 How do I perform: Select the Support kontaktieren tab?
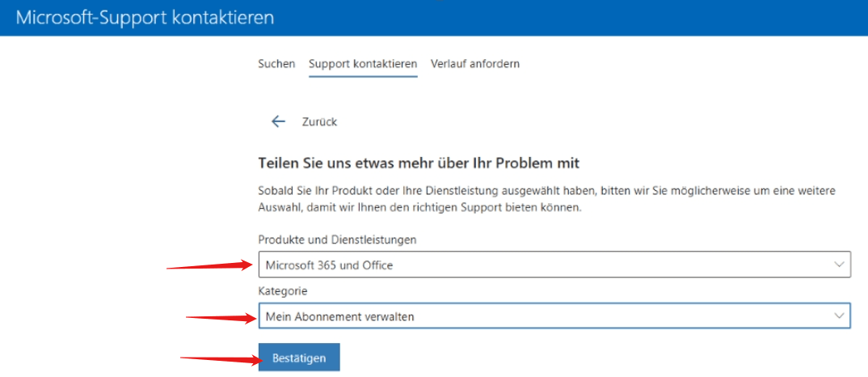point(363,64)
